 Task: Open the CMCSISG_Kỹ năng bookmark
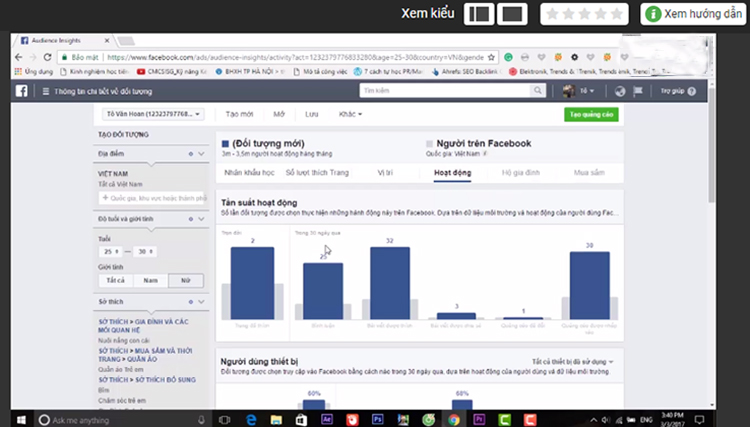point(172,72)
